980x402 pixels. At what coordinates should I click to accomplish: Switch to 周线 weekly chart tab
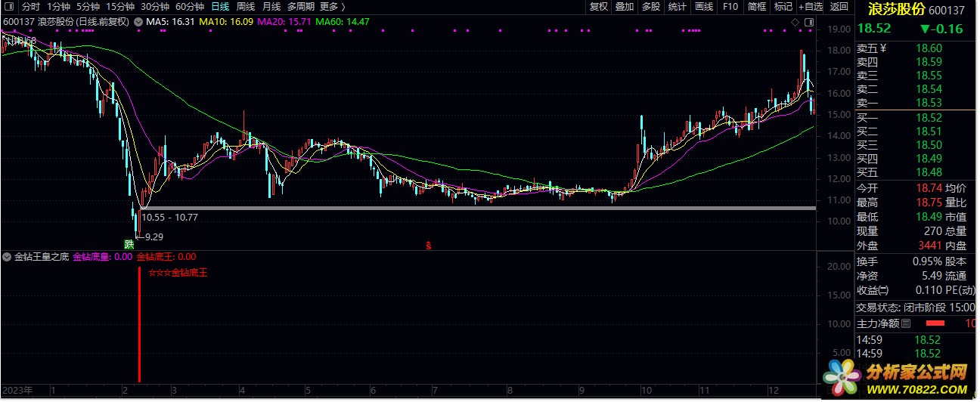coord(246,7)
